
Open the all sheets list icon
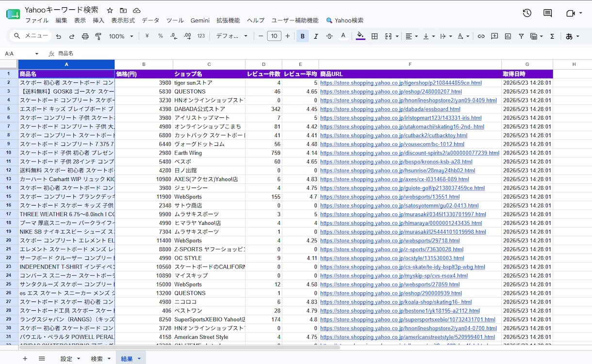coord(42,359)
